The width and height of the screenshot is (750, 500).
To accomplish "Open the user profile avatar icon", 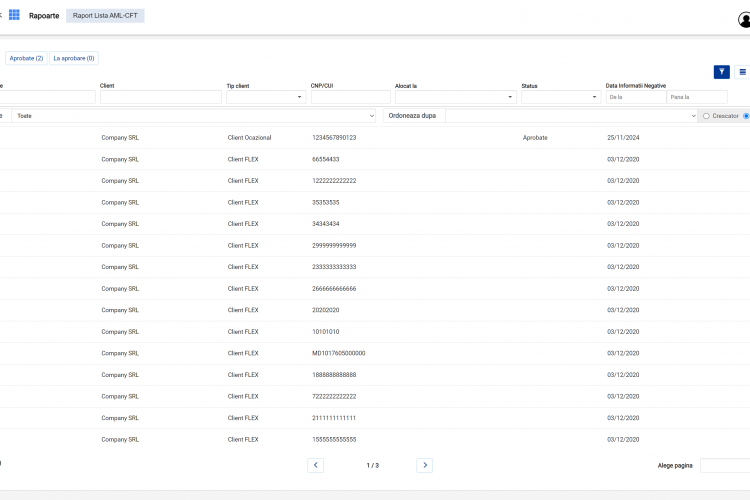I will click(744, 20).
